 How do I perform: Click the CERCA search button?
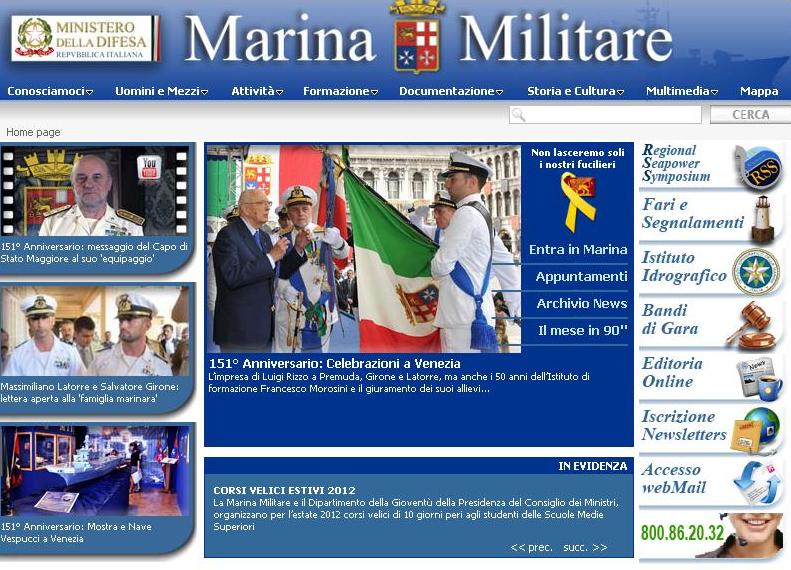pos(750,115)
